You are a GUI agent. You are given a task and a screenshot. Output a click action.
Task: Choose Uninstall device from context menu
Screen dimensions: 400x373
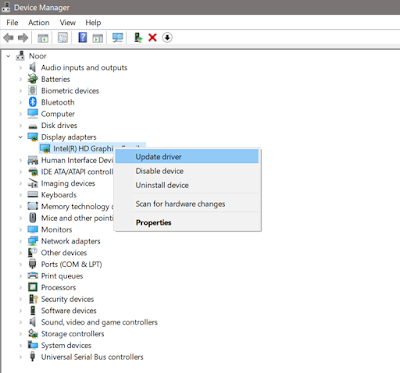pos(187,185)
